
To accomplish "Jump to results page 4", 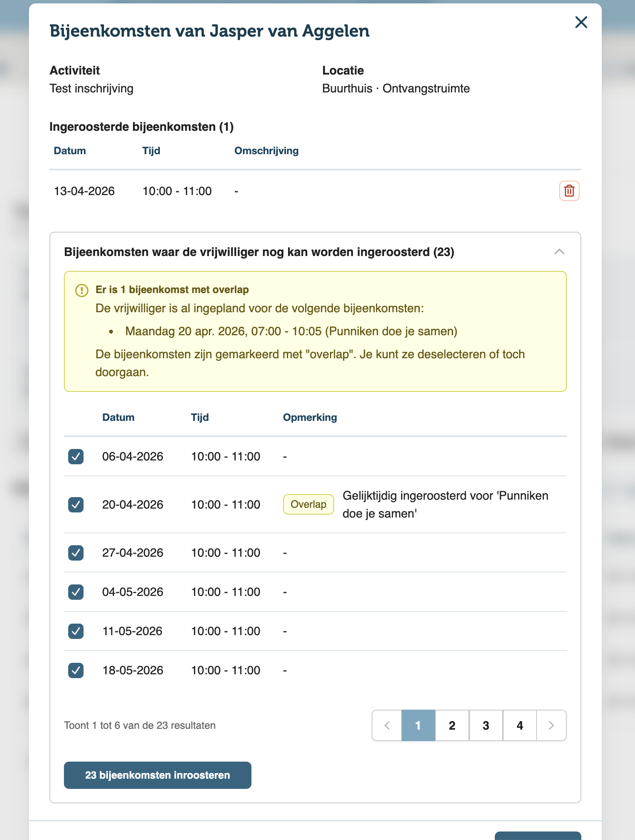I will tap(520, 725).
